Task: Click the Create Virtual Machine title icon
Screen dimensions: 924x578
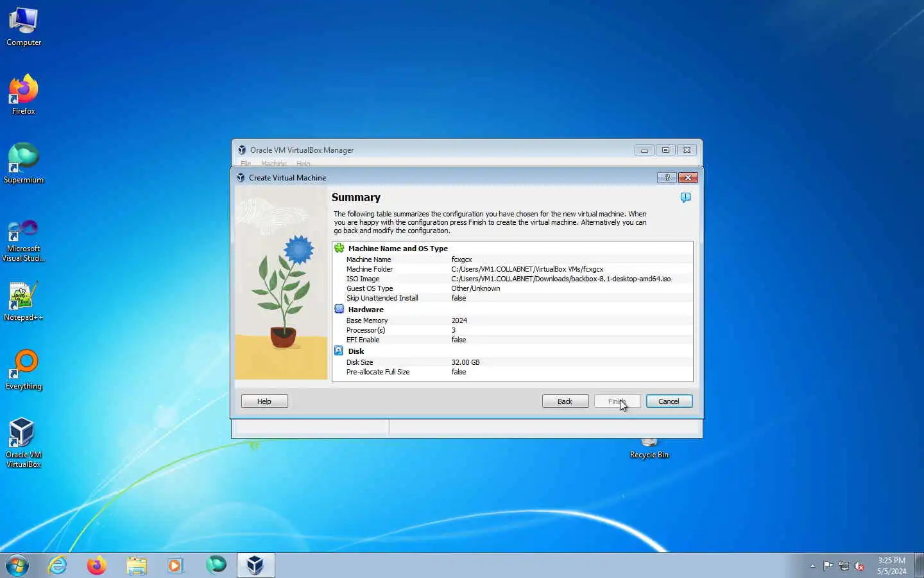Action: [x=241, y=177]
